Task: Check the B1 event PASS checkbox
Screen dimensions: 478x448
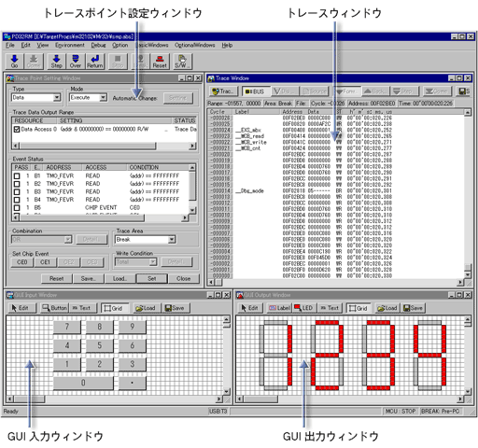Action: tap(17, 175)
